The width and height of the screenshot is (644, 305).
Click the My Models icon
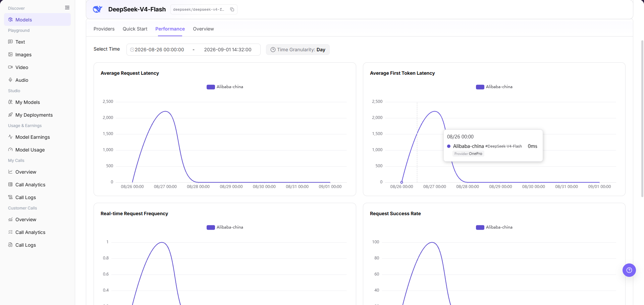tap(10, 102)
